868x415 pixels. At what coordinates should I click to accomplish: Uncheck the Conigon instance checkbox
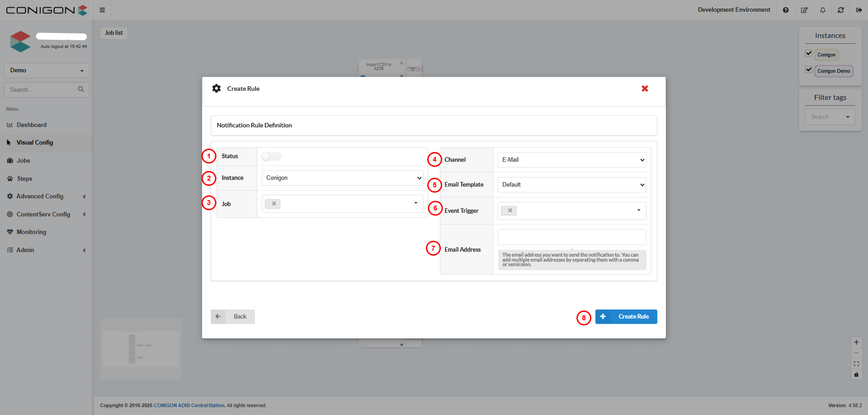point(809,53)
